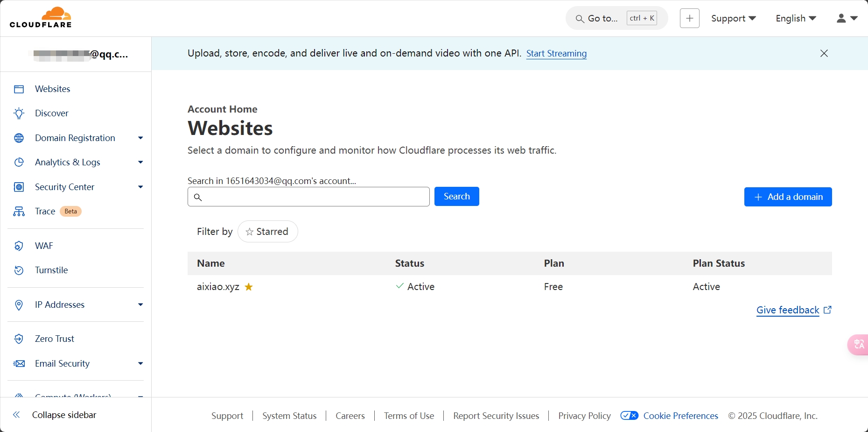
Task: Open WAF in the sidebar
Action: tap(44, 246)
